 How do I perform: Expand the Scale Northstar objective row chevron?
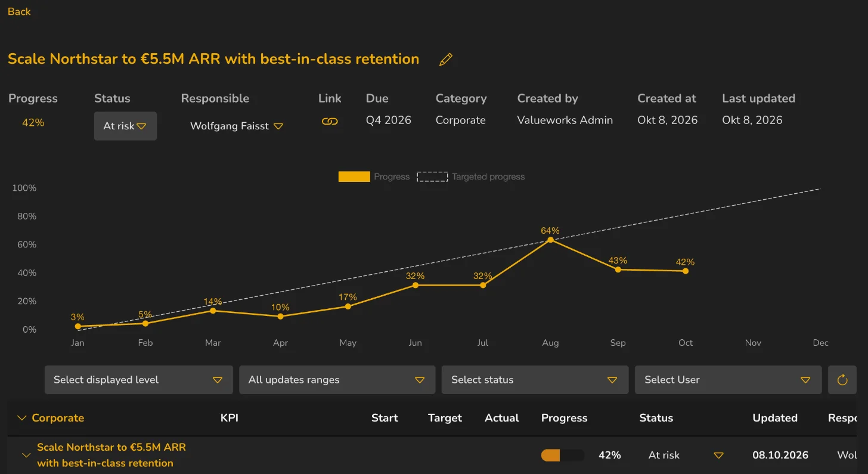(x=26, y=455)
